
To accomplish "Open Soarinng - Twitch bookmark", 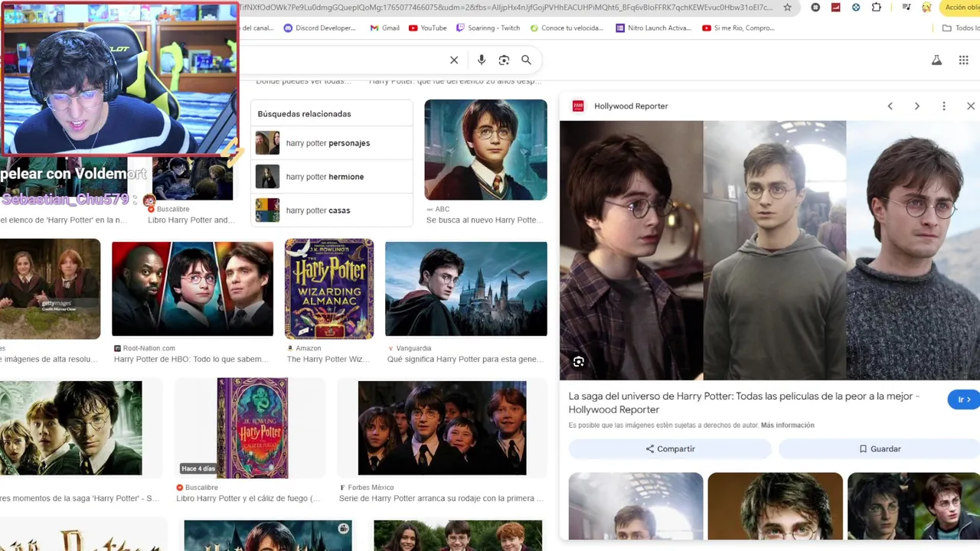I will point(488,28).
